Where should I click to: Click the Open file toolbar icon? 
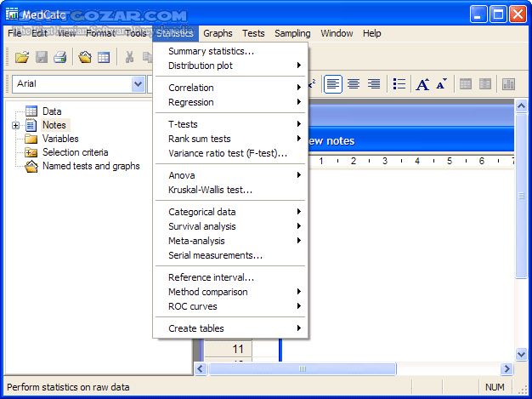click(x=22, y=57)
